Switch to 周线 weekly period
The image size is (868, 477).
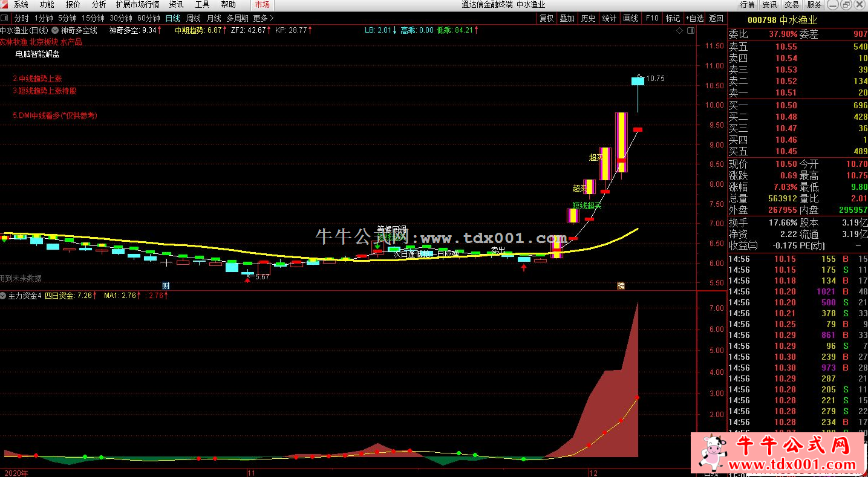[x=194, y=18]
